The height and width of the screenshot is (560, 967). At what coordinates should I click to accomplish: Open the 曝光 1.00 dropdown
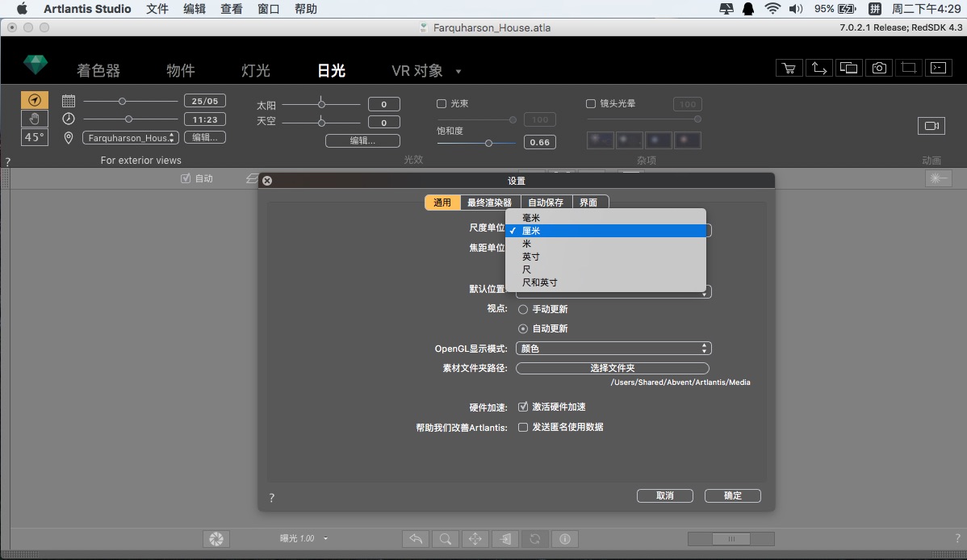(304, 538)
